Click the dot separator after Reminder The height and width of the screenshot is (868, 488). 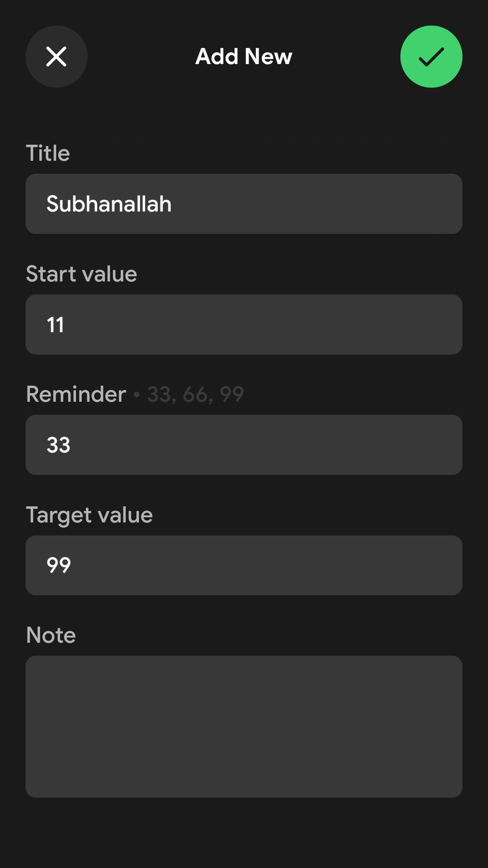coord(137,395)
